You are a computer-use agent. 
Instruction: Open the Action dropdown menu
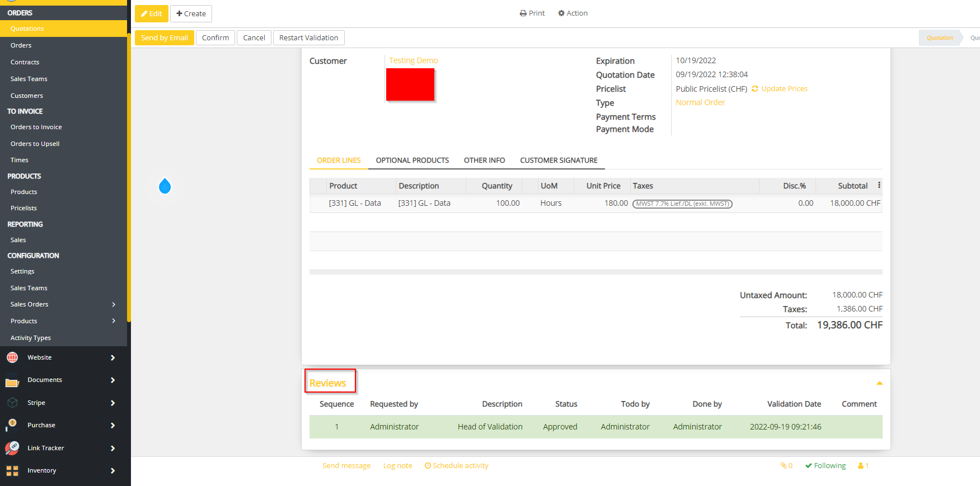coord(573,13)
